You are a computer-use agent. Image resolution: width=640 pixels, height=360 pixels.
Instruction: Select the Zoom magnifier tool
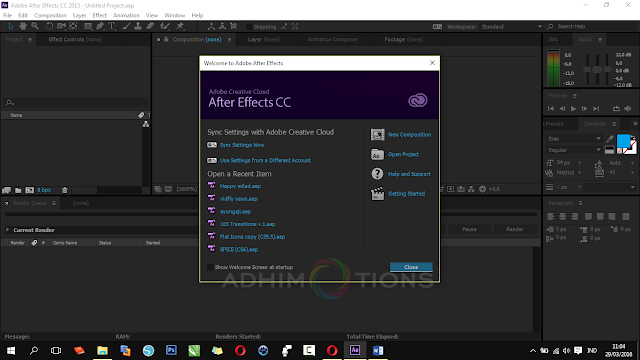pyautogui.click(x=35, y=26)
